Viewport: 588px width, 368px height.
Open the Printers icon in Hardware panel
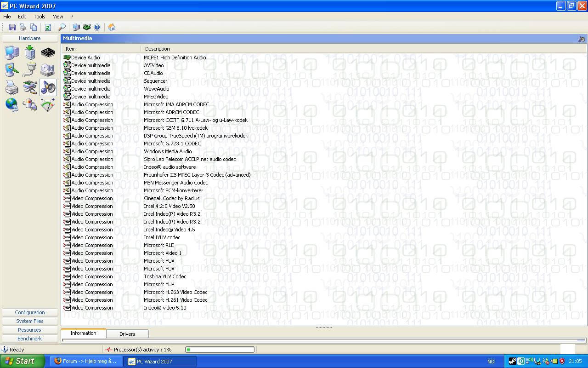pos(12,87)
